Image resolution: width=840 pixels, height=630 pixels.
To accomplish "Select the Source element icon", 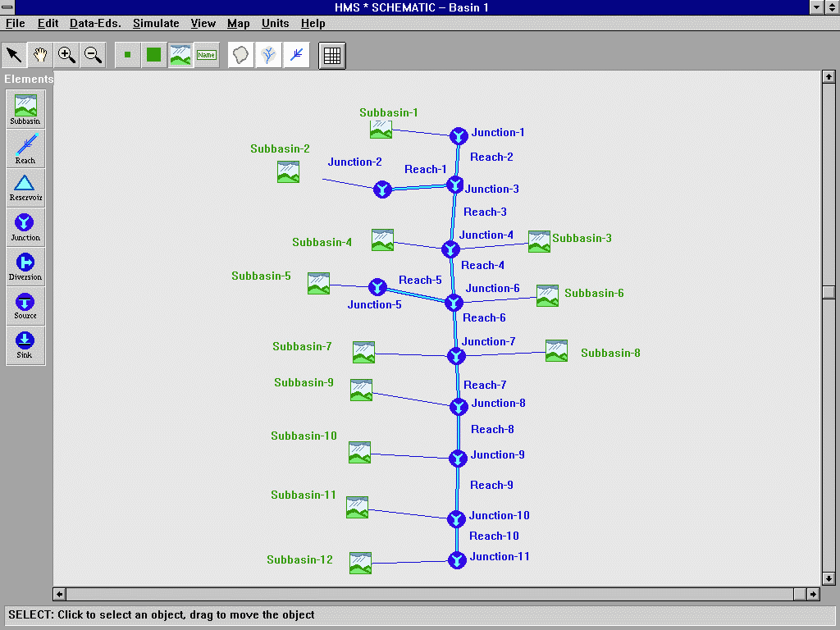I will point(25,305).
